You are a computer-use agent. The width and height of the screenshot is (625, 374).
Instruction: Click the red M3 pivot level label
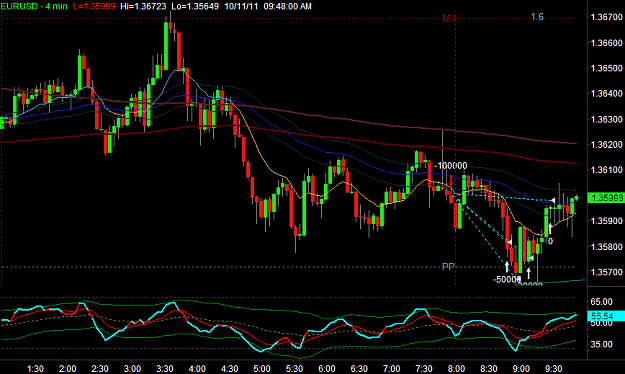click(x=449, y=18)
